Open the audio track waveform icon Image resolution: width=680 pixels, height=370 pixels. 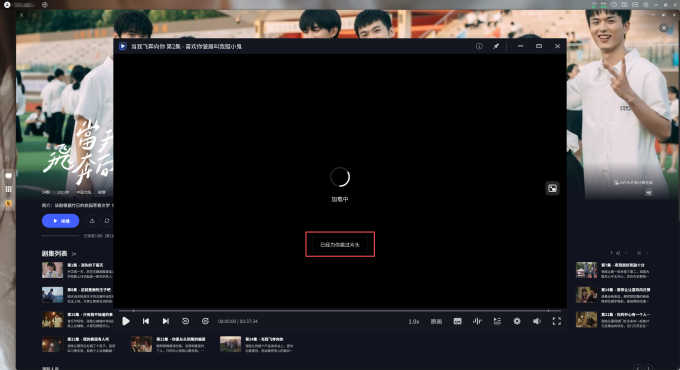[x=477, y=321]
